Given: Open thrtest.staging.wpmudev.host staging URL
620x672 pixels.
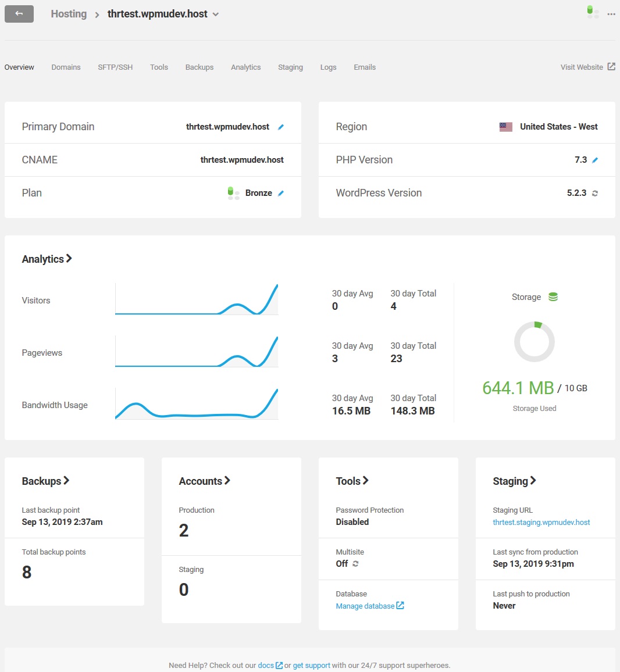Looking at the screenshot, I should (541, 522).
